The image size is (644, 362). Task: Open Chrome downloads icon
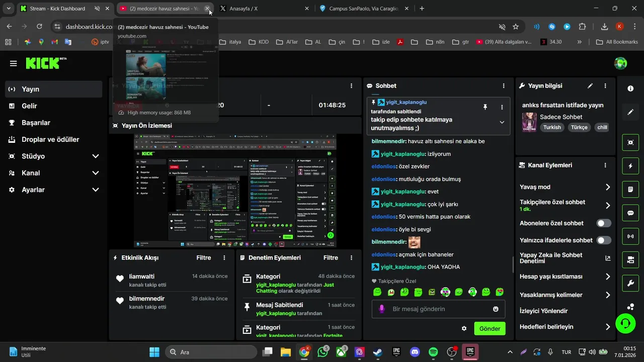[604, 27]
